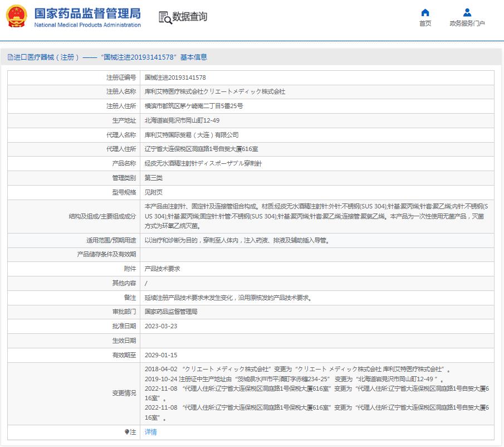The image size is (504, 447).
Task: Click the 型号规格 row label
Action: coord(124,192)
